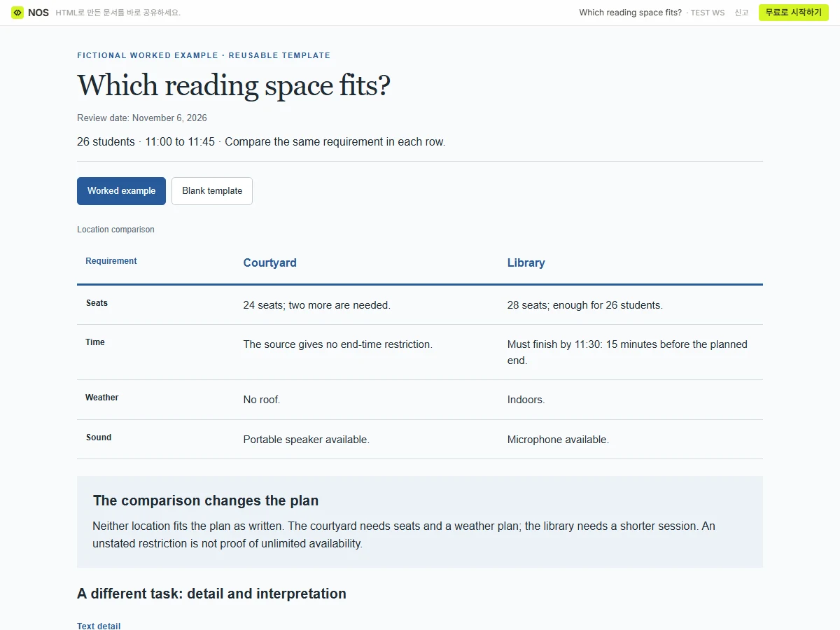The width and height of the screenshot is (840, 630).
Task: Click the Seats row label
Action: tap(97, 303)
